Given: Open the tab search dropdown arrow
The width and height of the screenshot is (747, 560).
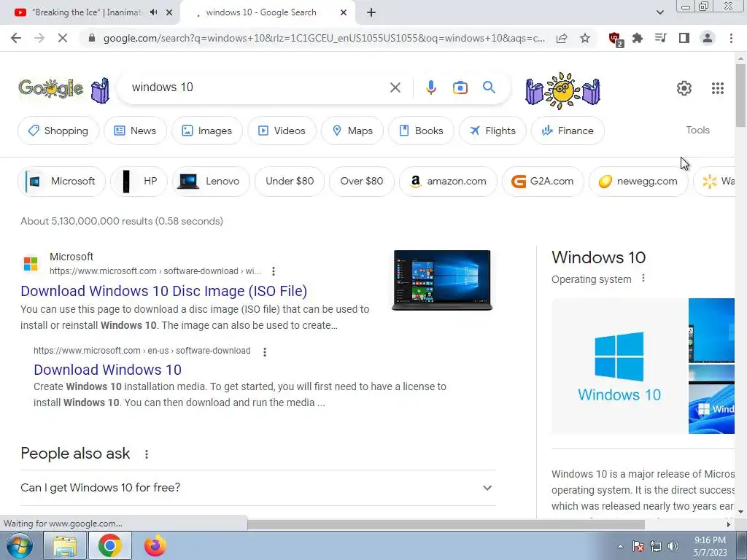Looking at the screenshot, I should pos(659,13).
